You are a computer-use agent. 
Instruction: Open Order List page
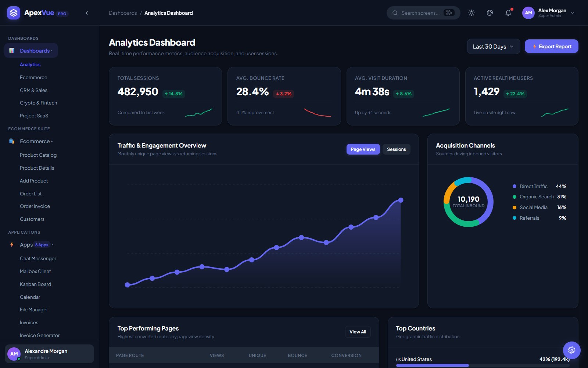tap(31, 194)
